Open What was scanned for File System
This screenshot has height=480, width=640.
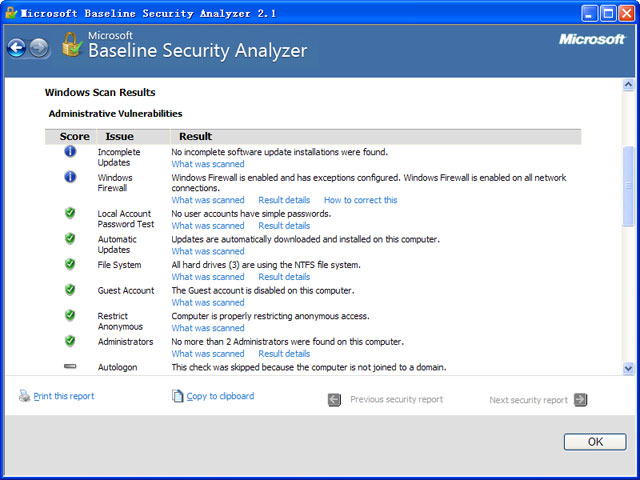[208, 277]
